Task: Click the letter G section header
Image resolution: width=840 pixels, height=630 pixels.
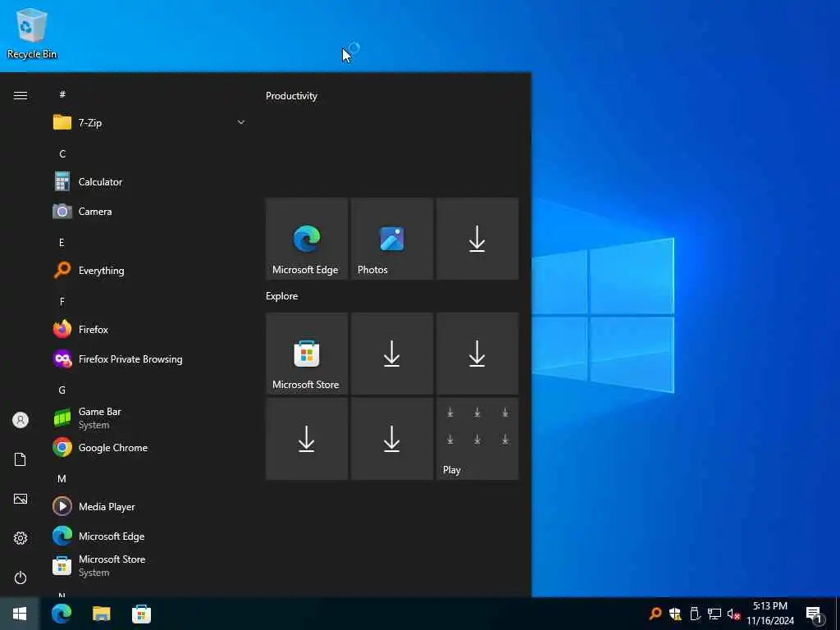Action: (x=62, y=390)
